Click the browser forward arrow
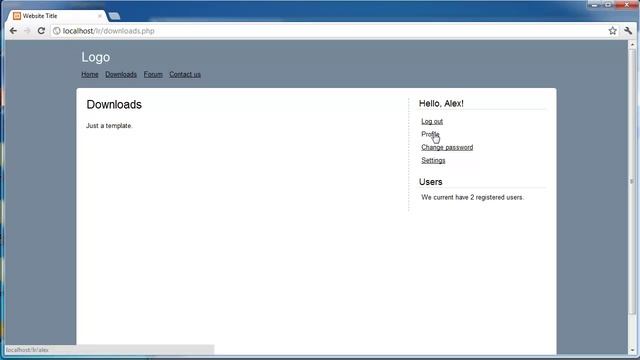 pos(27,31)
